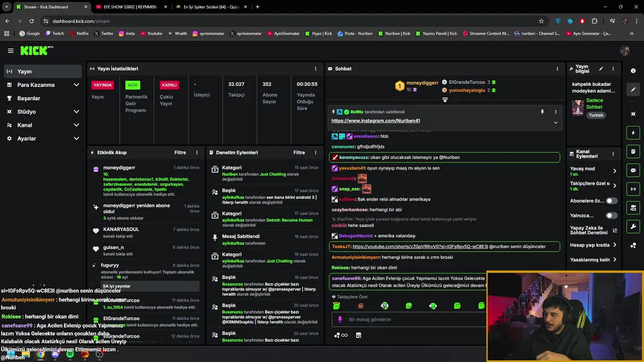Open Yasaklanmış kelimeler settings arrow
Screen dimensions: 644x362
tap(614, 260)
